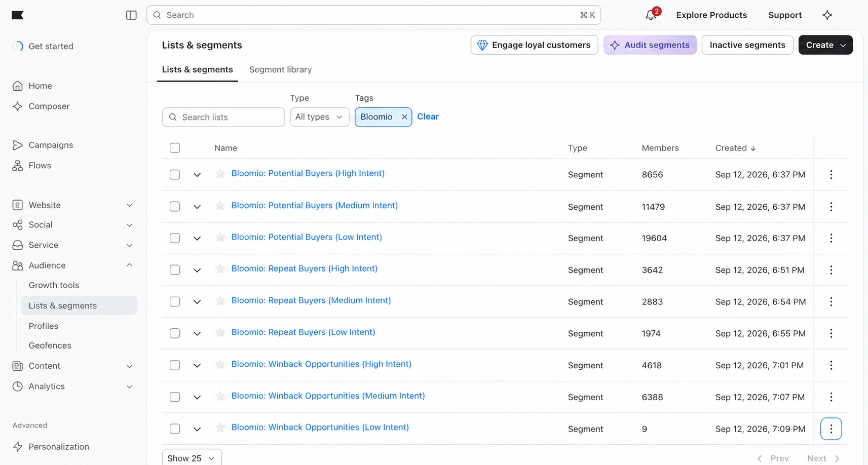Tick the Potential Buyers (Medium Intent) checkbox

pyautogui.click(x=175, y=207)
